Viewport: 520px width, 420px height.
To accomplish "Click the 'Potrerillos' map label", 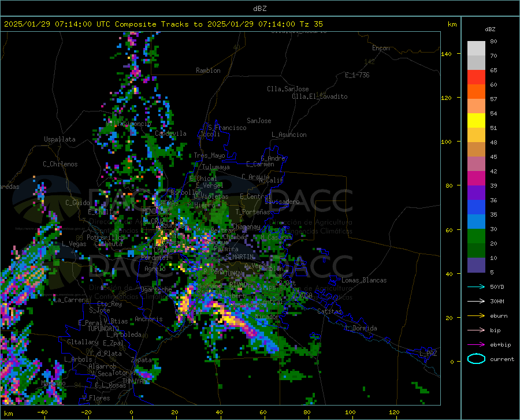I will click(106, 237).
